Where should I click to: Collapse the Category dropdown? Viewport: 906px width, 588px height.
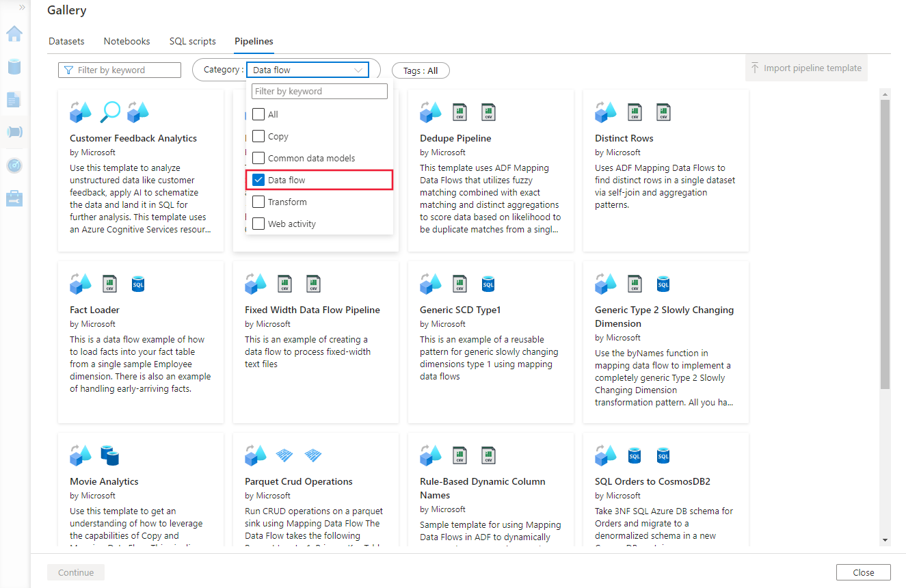358,70
